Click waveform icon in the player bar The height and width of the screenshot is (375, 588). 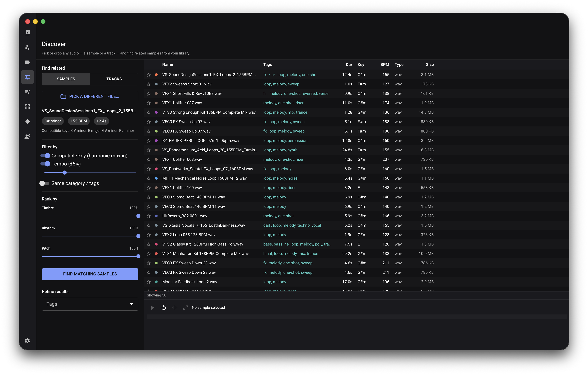click(x=175, y=308)
